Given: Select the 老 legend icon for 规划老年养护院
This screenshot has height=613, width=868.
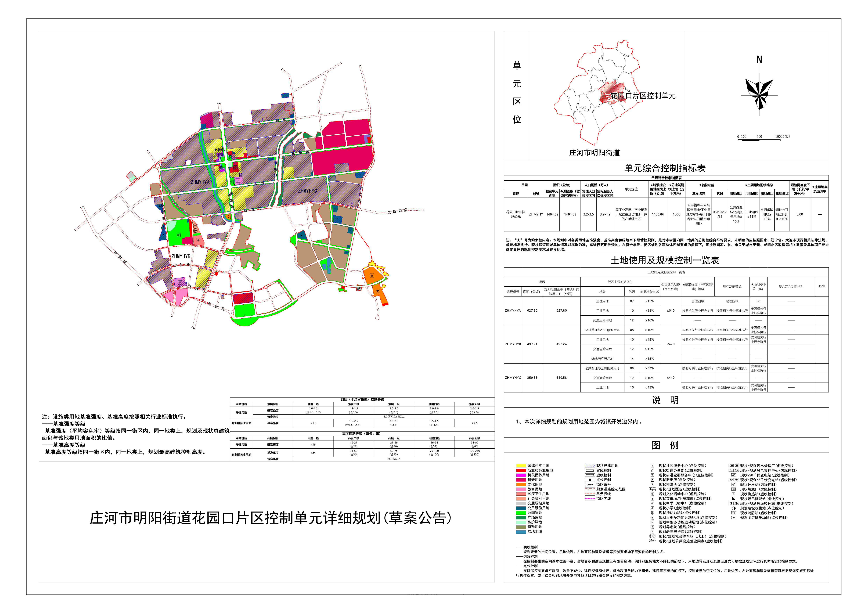Looking at the screenshot, I should [x=652, y=531].
